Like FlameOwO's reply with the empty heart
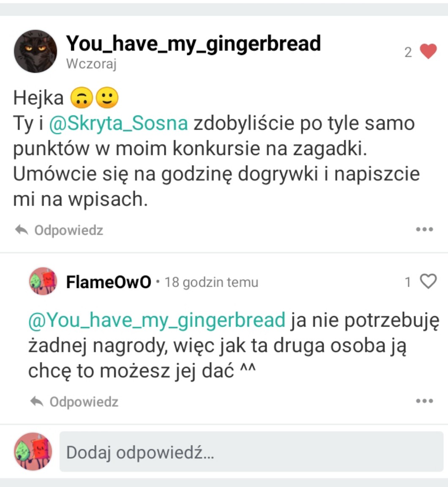This screenshot has height=487, width=448. [x=428, y=281]
